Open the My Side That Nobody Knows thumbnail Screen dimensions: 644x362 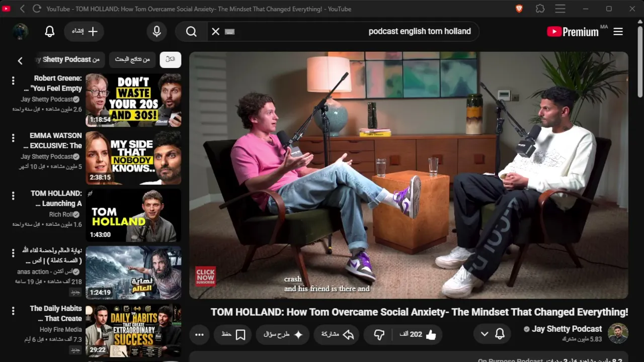(x=133, y=158)
